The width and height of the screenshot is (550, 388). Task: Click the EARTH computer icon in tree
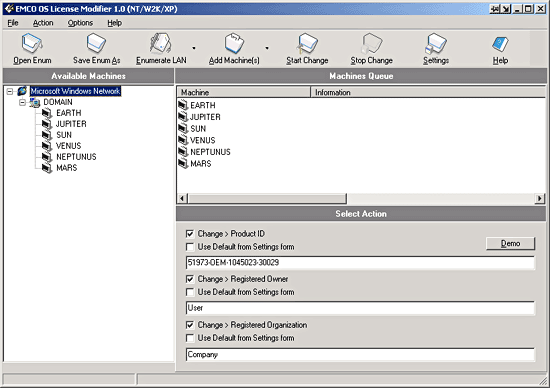(47, 113)
